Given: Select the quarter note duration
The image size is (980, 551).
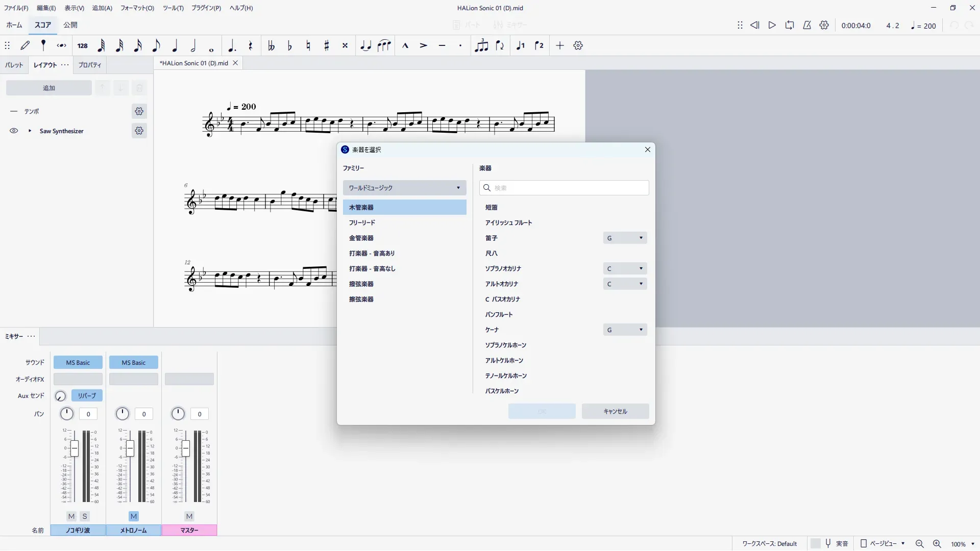Looking at the screenshot, I should (x=175, y=46).
